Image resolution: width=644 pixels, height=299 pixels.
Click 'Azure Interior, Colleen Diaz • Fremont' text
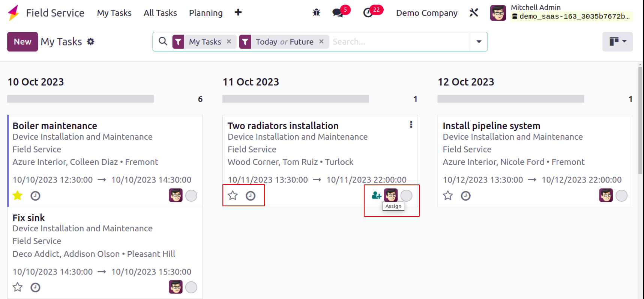tap(85, 162)
